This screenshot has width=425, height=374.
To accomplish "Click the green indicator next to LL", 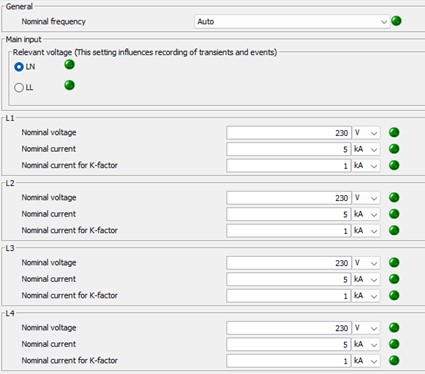I will 69,85.
